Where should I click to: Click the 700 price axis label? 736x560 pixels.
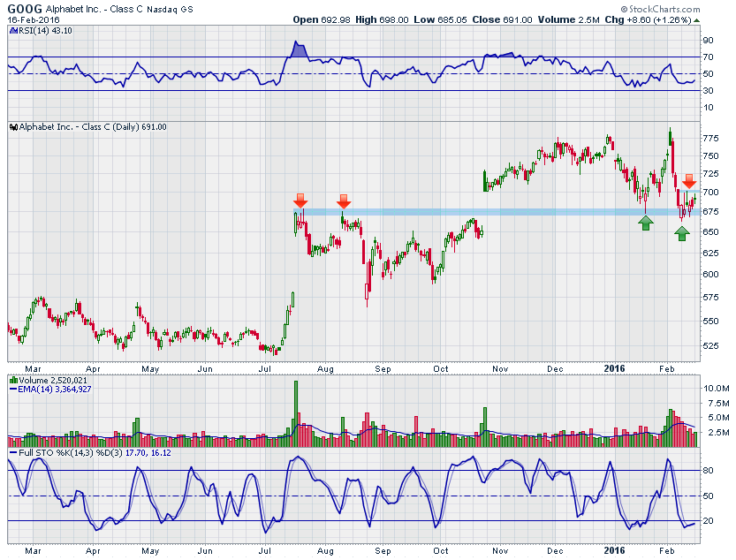coord(710,192)
